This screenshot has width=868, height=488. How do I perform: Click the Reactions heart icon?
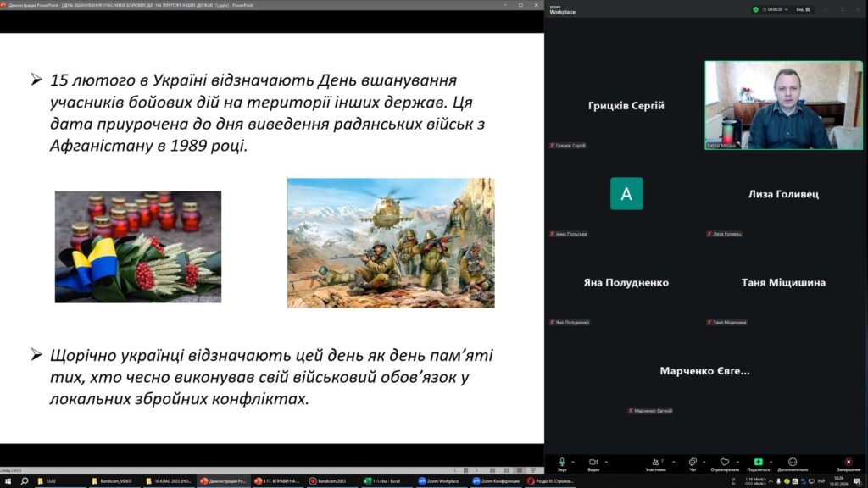pos(725,462)
